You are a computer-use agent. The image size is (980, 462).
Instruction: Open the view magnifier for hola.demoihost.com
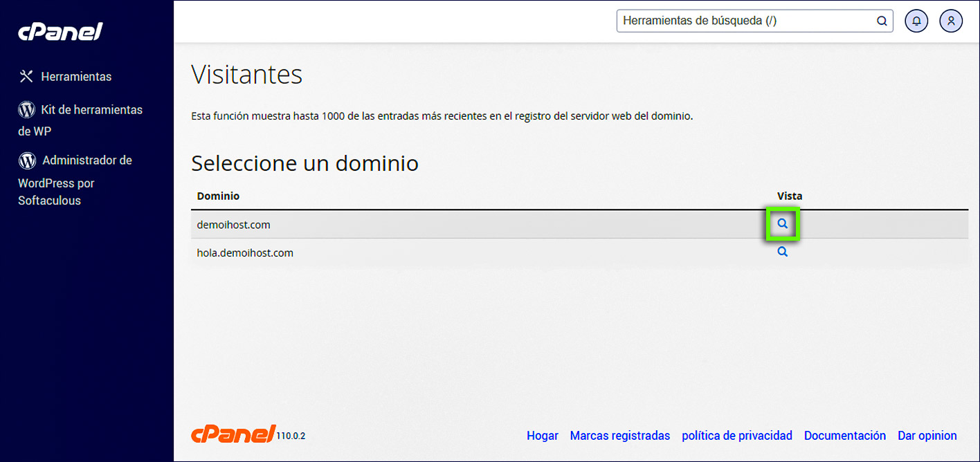coord(782,252)
